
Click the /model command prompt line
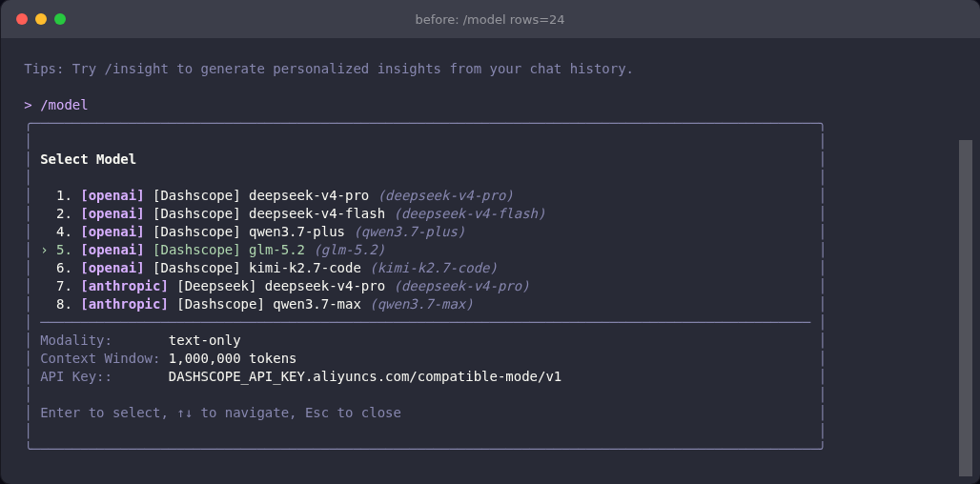[x=56, y=105]
